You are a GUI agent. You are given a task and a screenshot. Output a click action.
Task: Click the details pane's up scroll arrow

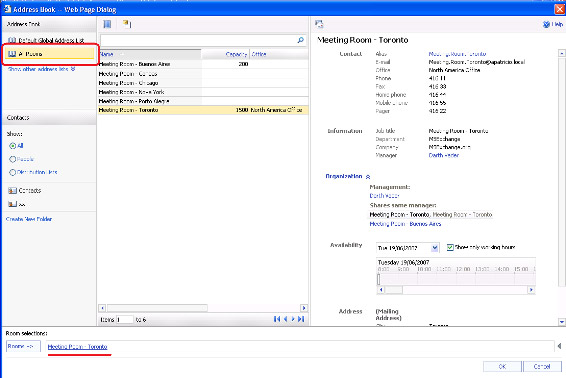point(562,53)
